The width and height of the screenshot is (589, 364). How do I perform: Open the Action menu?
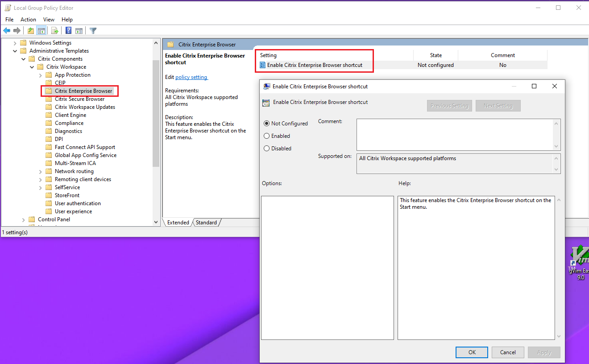point(28,19)
